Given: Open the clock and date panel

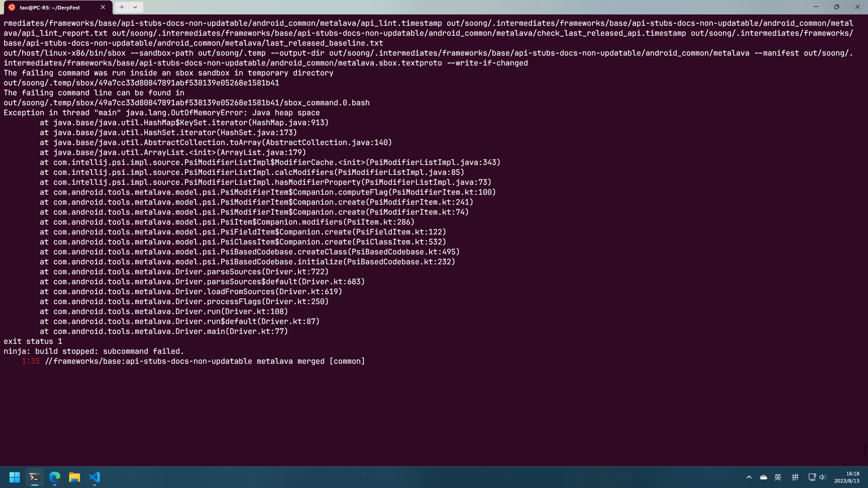Looking at the screenshot, I should (x=847, y=477).
